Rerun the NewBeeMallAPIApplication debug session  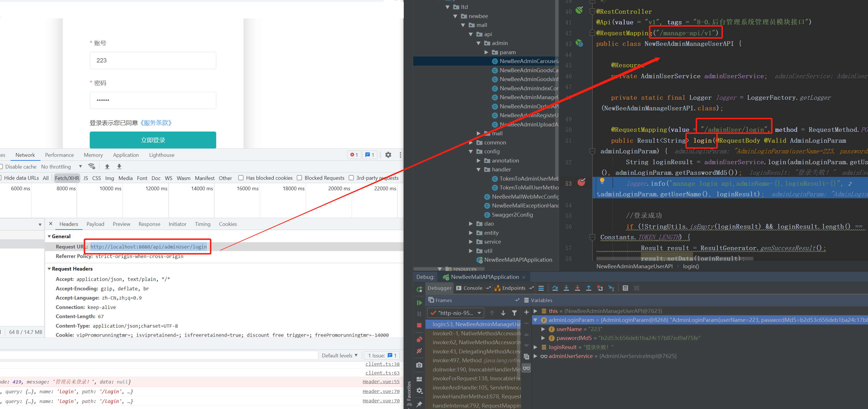(x=419, y=289)
